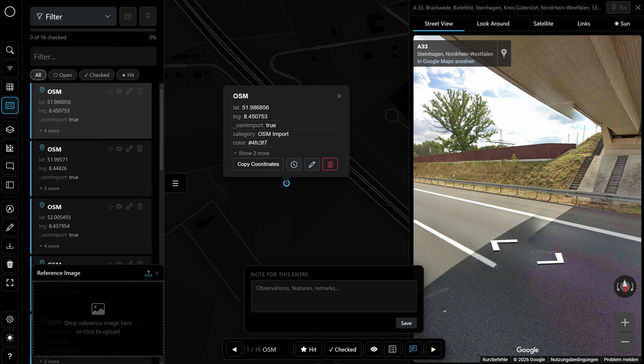
Task: Activate the fullscreen icon in the left sidebar
Action: 10,283
